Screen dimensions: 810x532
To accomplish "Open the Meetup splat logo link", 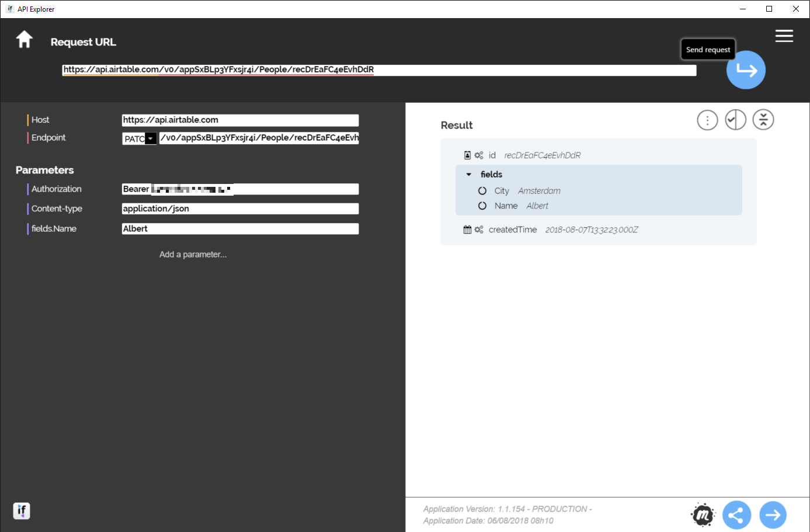I will click(x=703, y=515).
